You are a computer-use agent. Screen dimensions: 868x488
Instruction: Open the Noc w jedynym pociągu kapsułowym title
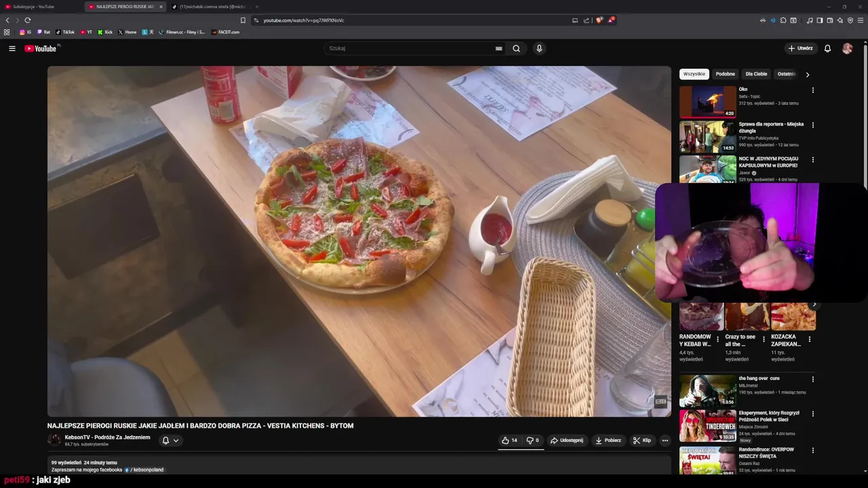(768, 162)
